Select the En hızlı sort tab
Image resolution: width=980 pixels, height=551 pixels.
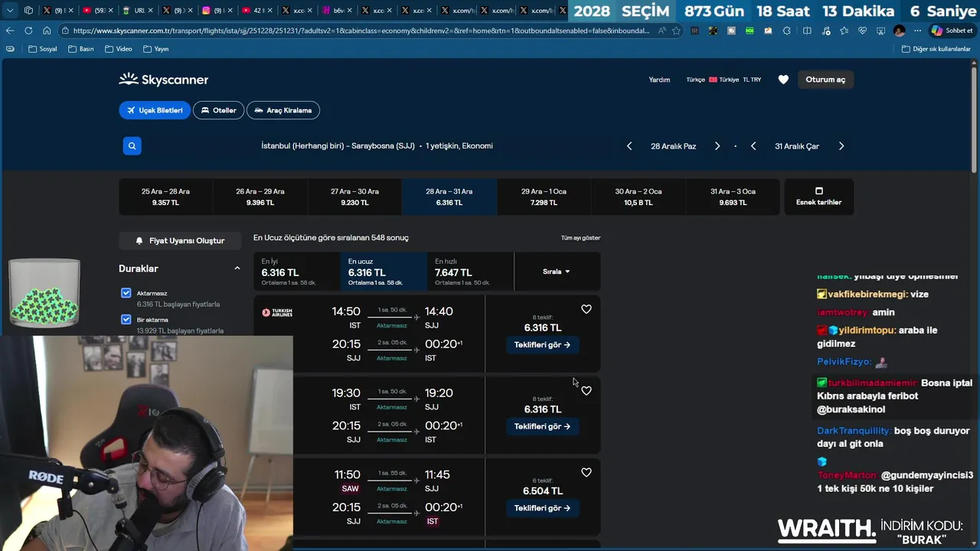point(470,272)
